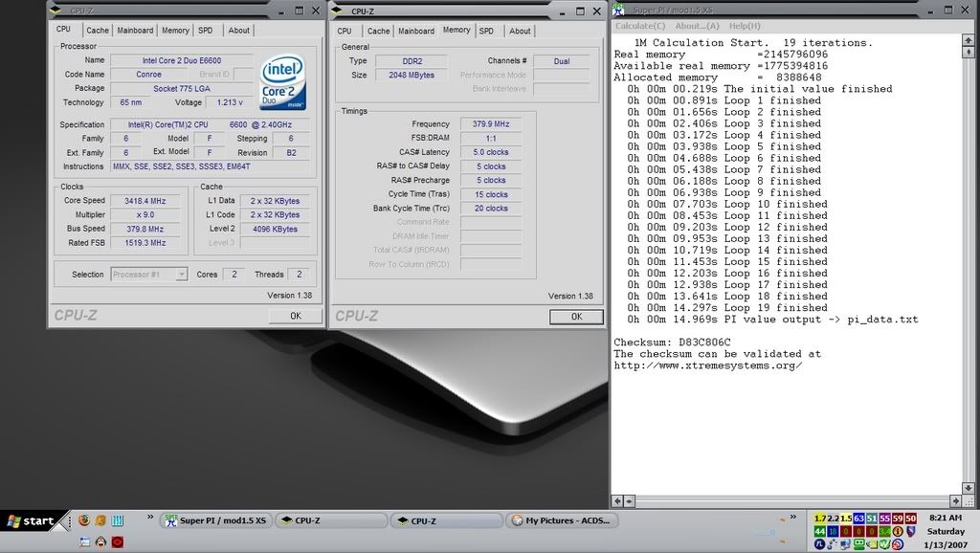This screenshot has width=980, height=553.
Task: Expand the hidden taskbar toolbar chevron
Action: pos(793,517)
